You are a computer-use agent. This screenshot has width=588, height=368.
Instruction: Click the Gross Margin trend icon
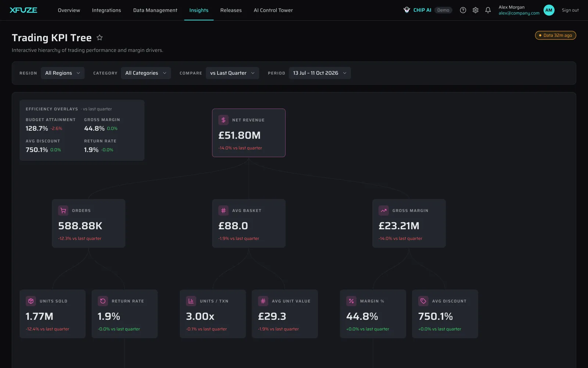tap(384, 210)
